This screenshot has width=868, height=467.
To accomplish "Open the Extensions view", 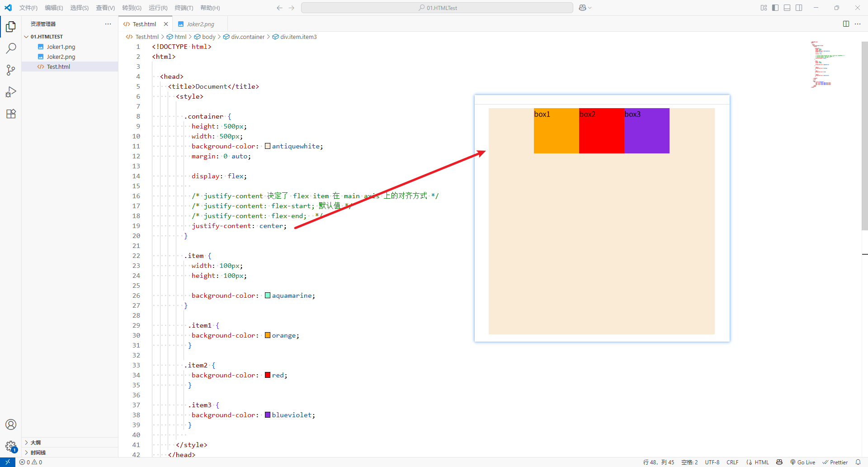I will coord(11,114).
